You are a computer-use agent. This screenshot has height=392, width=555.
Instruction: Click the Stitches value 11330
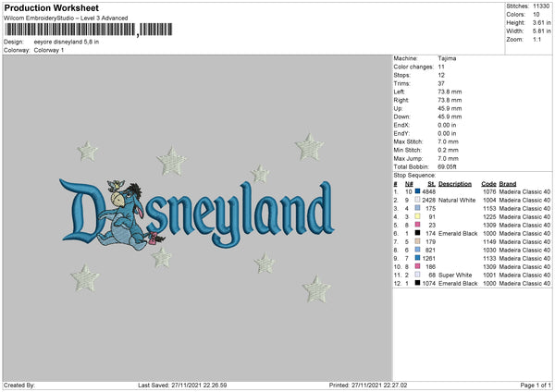pos(541,6)
